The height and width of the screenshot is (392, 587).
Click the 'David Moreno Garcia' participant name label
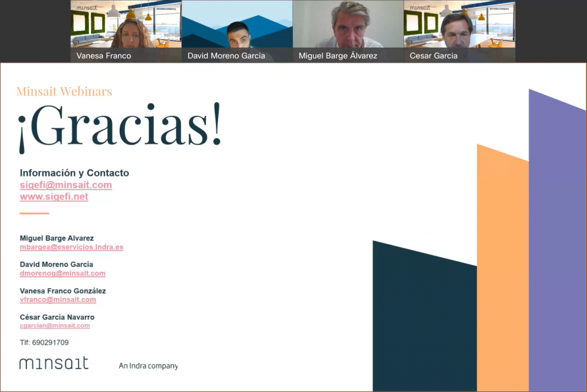point(226,56)
